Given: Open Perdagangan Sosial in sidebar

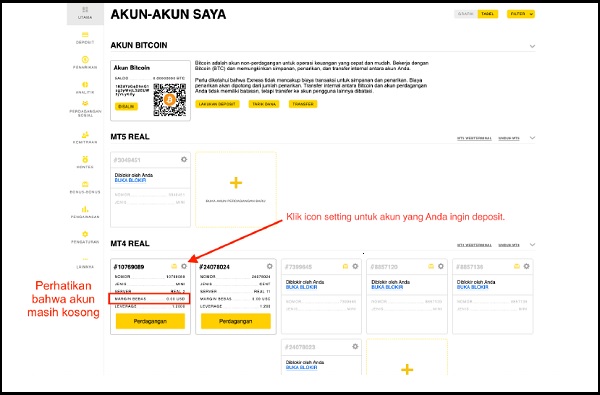Looking at the screenshot, I should tap(85, 109).
